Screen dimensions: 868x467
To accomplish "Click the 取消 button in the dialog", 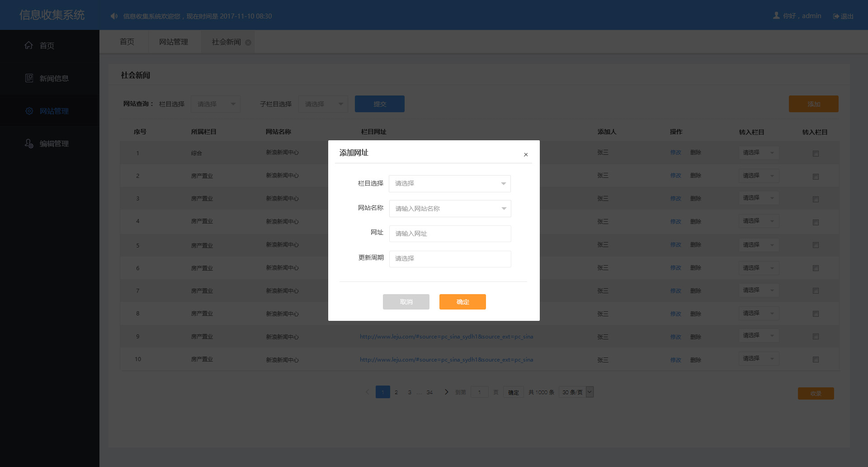I will 406,302.
